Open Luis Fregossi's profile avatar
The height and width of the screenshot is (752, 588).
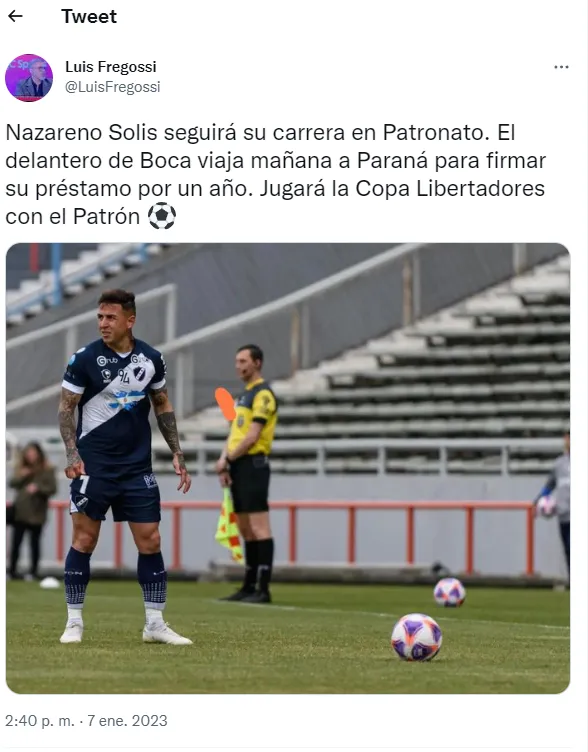coord(29,78)
